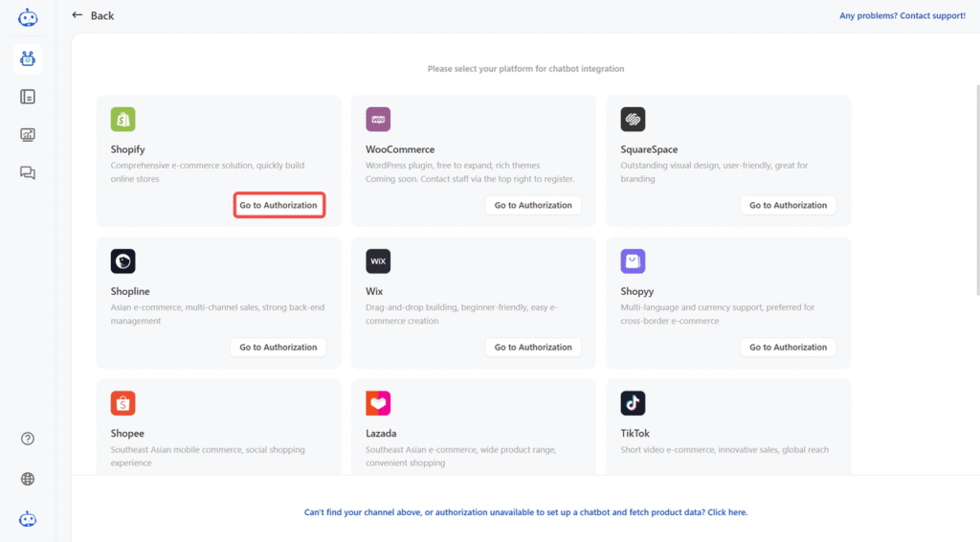This screenshot has width=980, height=542.
Task: Click the Shopee 'Southeast Asian mobile commerce' description
Action: tap(208, 457)
